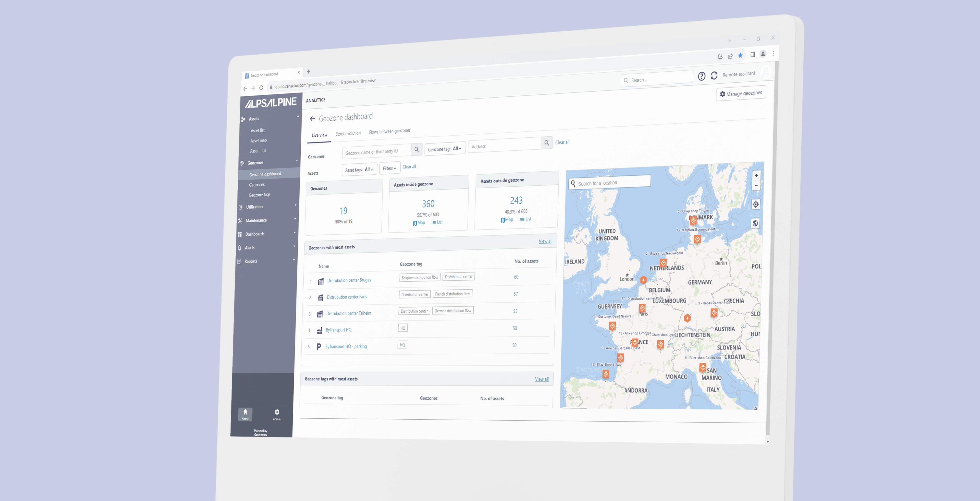This screenshot has height=501, width=980.
Task: Click the refresh icon beside Remote assistant
Action: pos(714,75)
